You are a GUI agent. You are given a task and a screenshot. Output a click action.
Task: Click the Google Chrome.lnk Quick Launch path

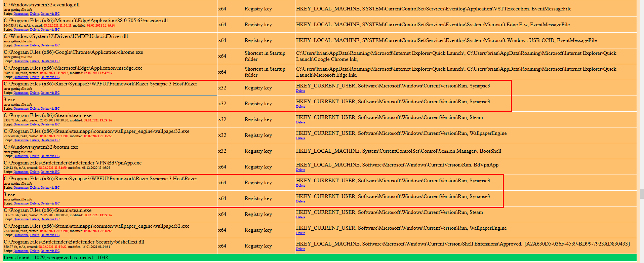pos(456,56)
